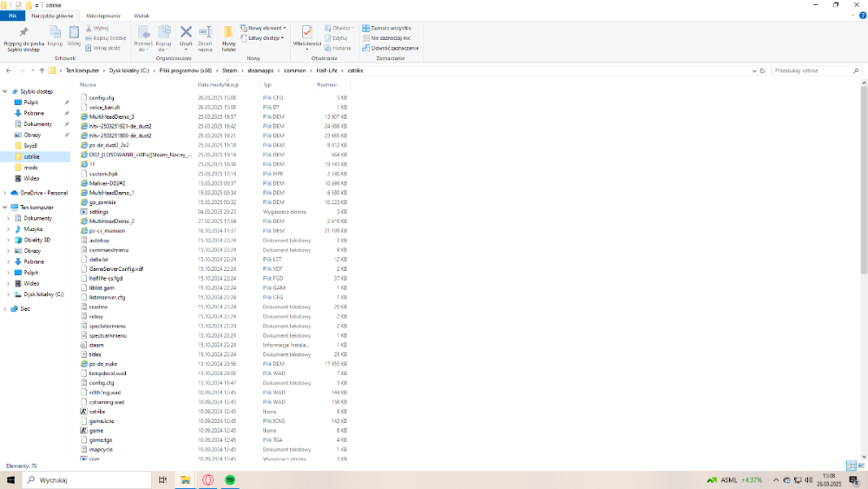The height and width of the screenshot is (489, 868).
Task: Open the Nowy element dropdown
Action: (x=263, y=28)
